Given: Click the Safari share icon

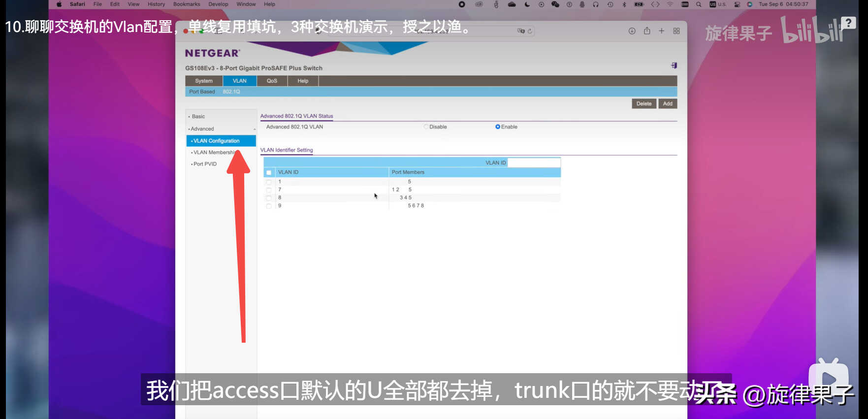Looking at the screenshot, I should 647,31.
